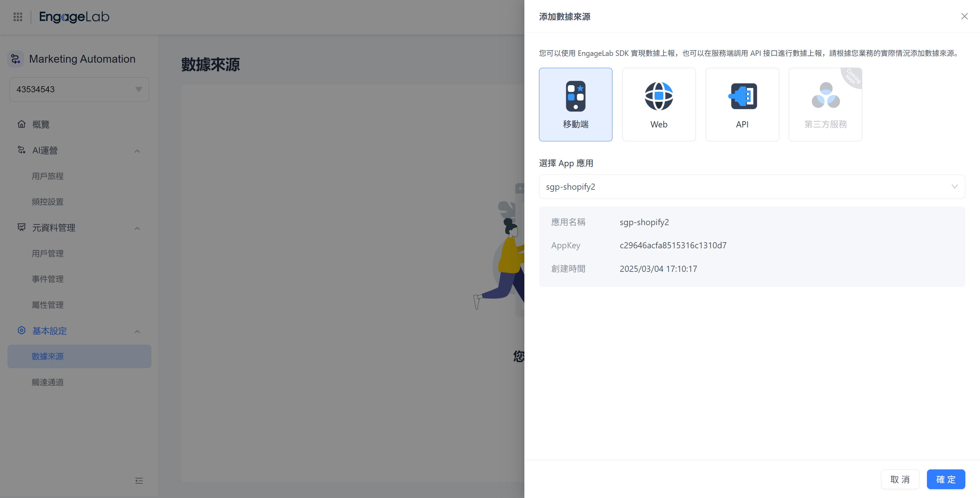
Task: Open the 用戶旅程 menu item
Action: pos(48,176)
